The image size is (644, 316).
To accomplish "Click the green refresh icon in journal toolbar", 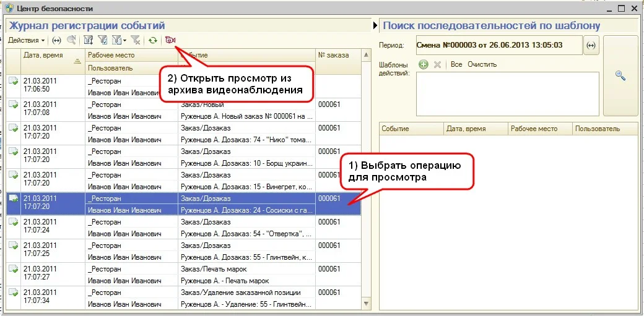I will tap(152, 40).
